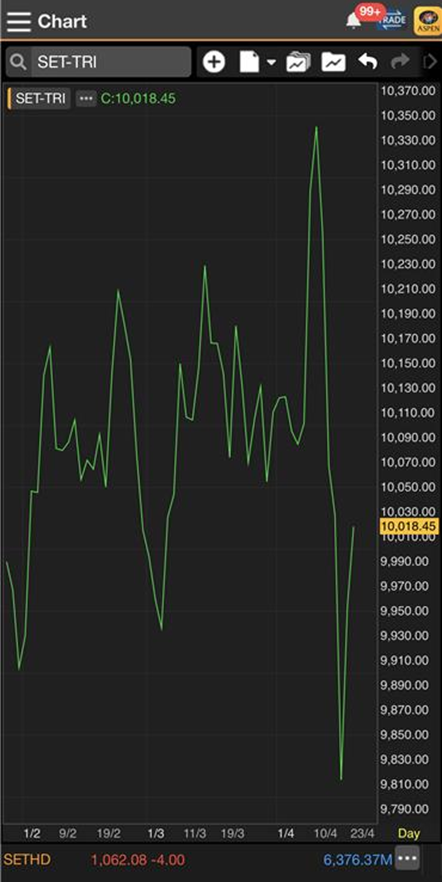Image resolution: width=442 pixels, height=882 pixels.
Task: Redo chart action arrow
Action: click(x=400, y=62)
